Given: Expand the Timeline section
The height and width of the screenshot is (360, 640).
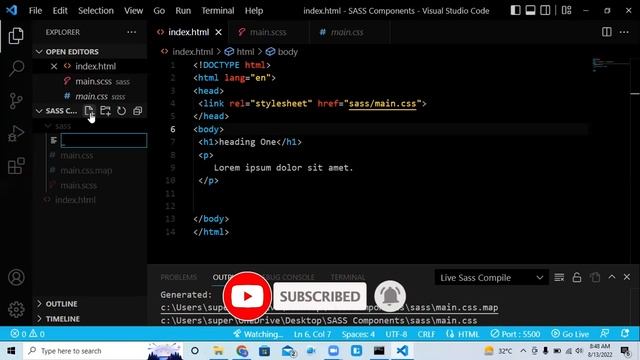Looking at the screenshot, I should click(40, 319).
